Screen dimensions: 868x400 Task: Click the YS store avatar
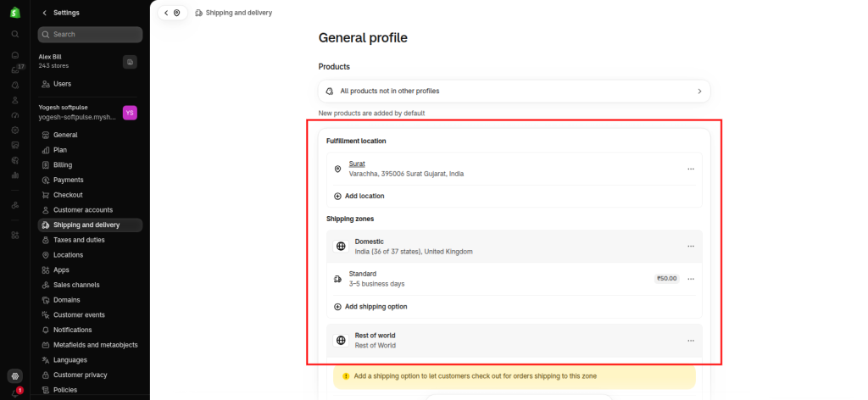click(130, 113)
